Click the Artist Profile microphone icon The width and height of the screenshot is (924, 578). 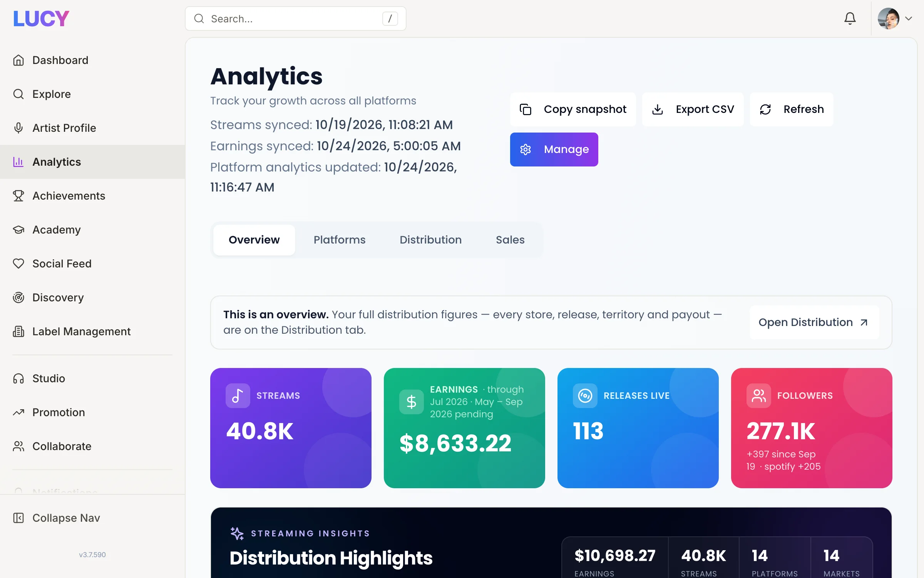[18, 128]
